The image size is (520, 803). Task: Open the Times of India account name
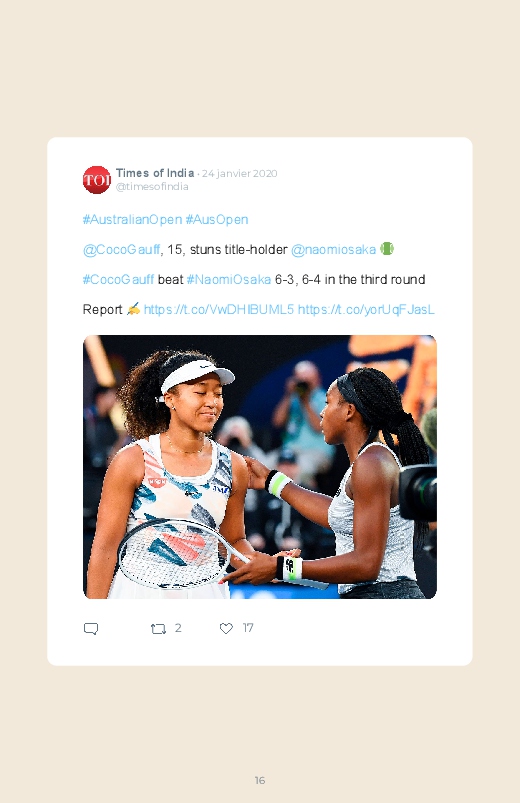[155, 173]
